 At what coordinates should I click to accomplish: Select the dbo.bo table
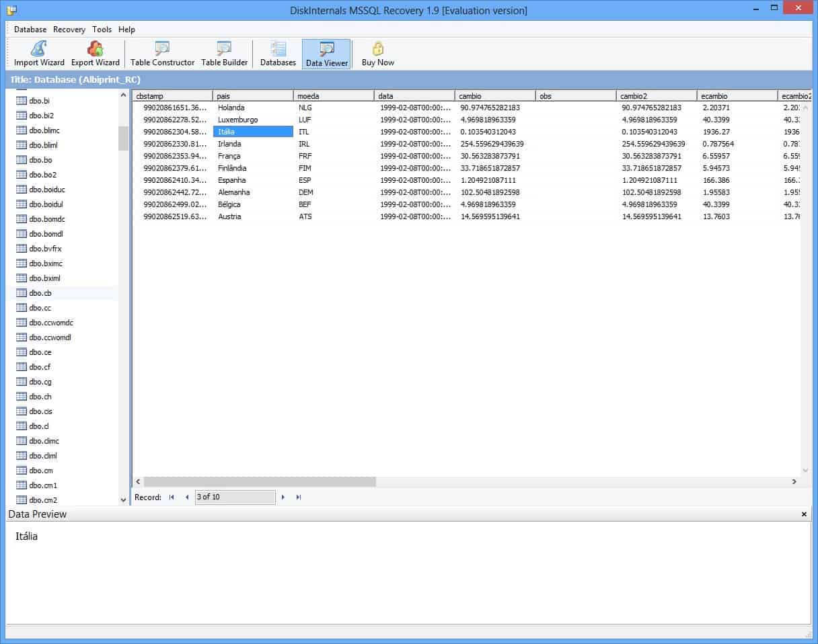click(x=40, y=160)
